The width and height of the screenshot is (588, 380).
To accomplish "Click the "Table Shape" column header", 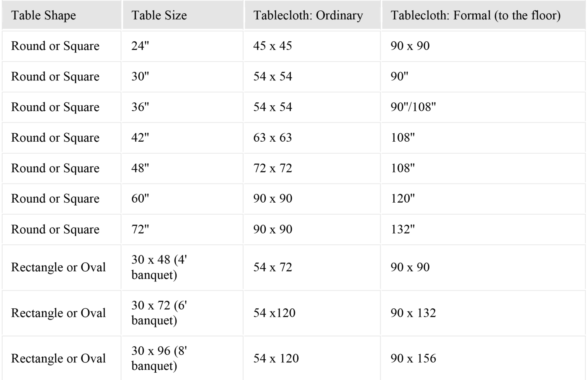I will point(44,15).
